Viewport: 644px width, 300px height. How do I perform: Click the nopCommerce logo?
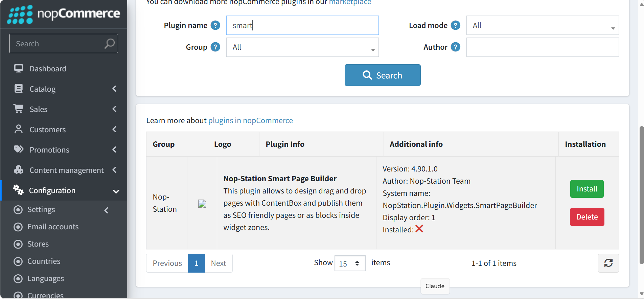(64, 14)
